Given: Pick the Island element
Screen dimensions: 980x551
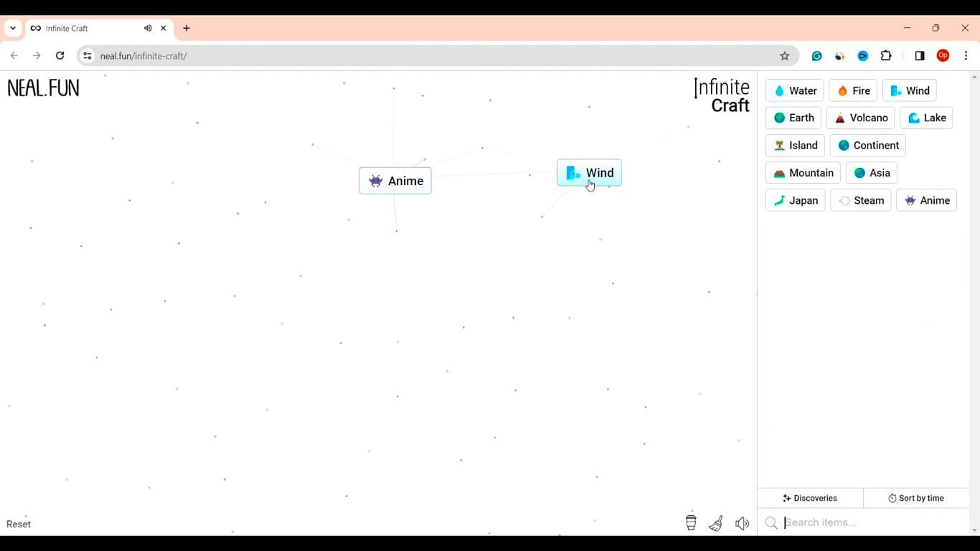Looking at the screenshot, I should 796,146.
